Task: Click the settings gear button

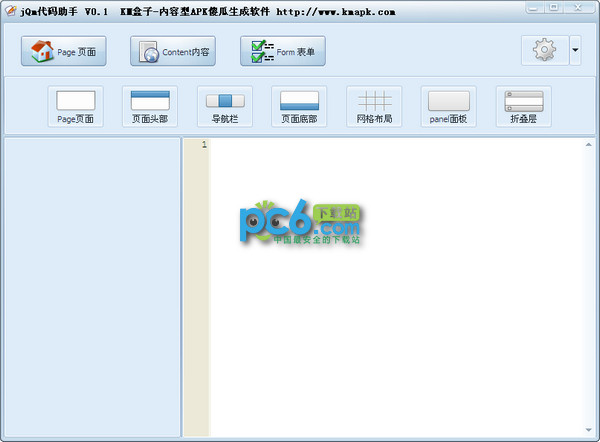Action: coord(545,50)
